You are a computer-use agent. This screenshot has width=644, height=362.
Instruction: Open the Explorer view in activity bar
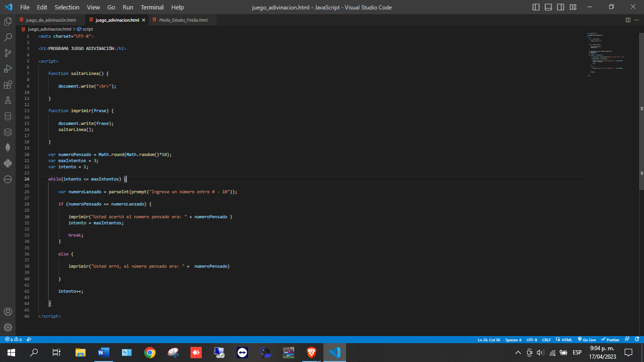tap(8, 21)
